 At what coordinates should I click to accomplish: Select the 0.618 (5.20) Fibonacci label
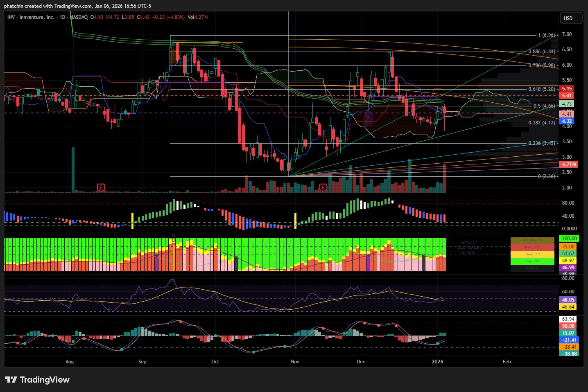point(541,89)
